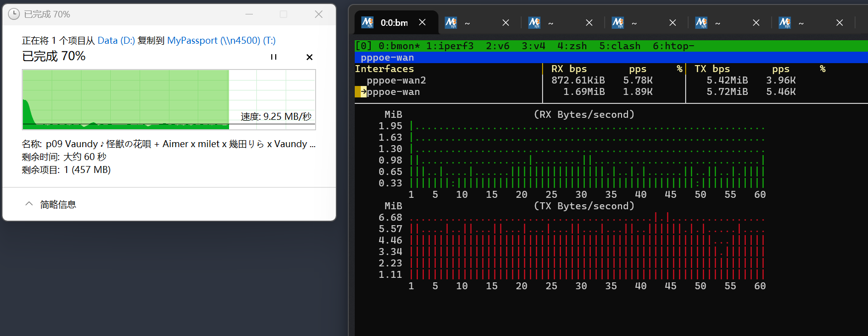Image resolution: width=868 pixels, height=336 pixels.
Task: Open tmux window 6:htop in status bar
Action: click(x=673, y=46)
